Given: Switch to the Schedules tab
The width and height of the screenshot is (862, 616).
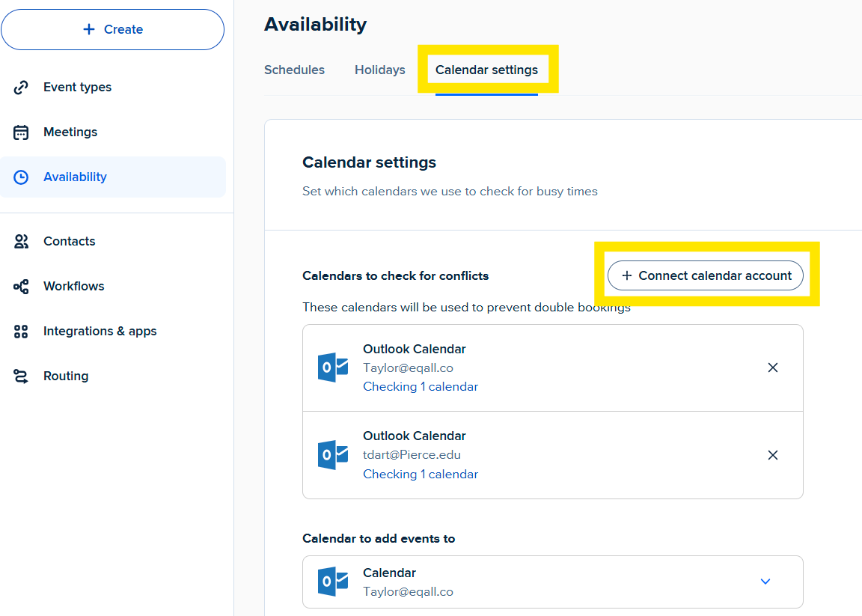Looking at the screenshot, I should (x=294, y=70).
